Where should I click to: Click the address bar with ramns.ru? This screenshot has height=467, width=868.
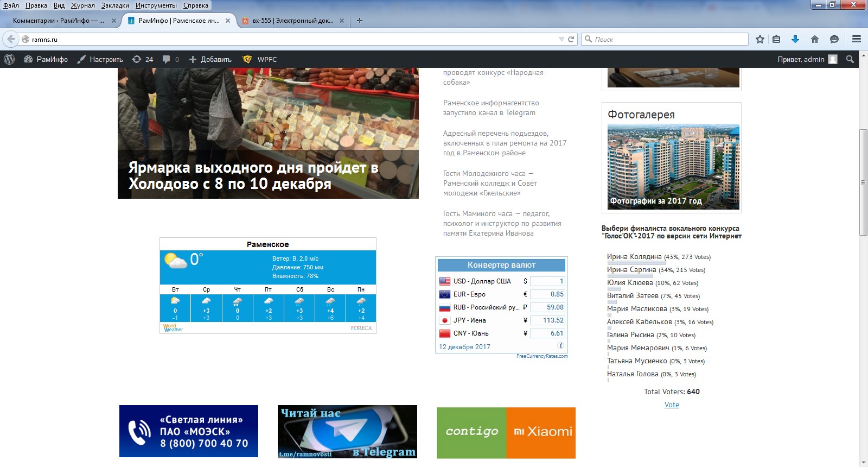point(293,39)
